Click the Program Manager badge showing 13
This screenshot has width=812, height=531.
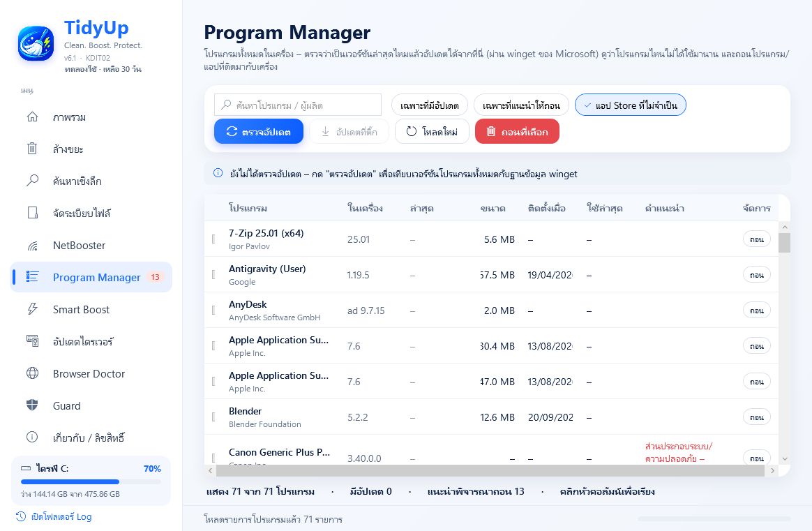pos(155,277)
